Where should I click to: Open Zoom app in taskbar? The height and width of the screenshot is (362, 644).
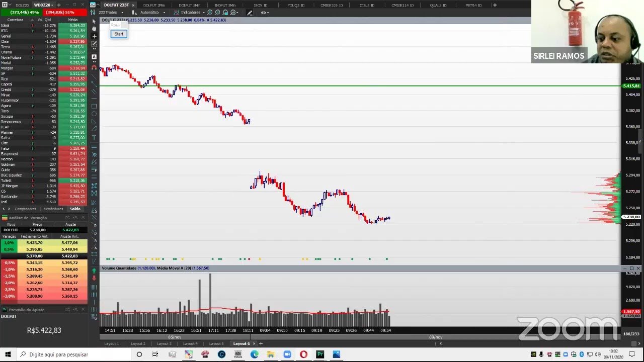point(287,354)
